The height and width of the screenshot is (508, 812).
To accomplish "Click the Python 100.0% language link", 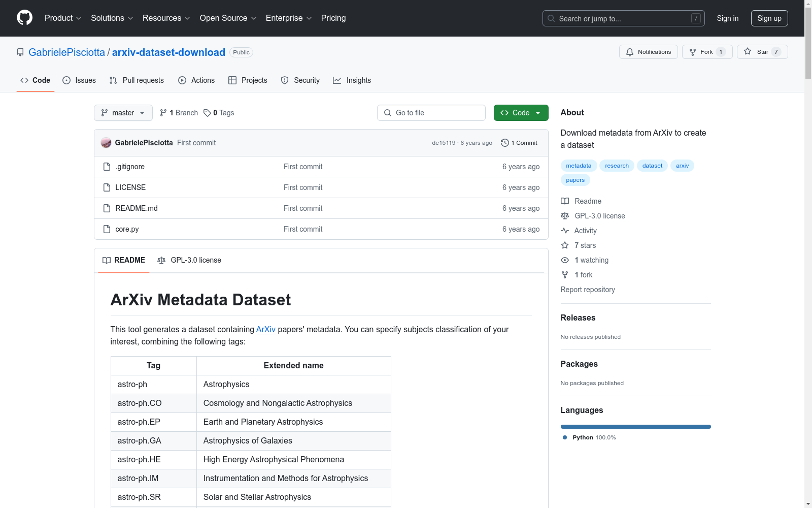I will click(589, 437).
